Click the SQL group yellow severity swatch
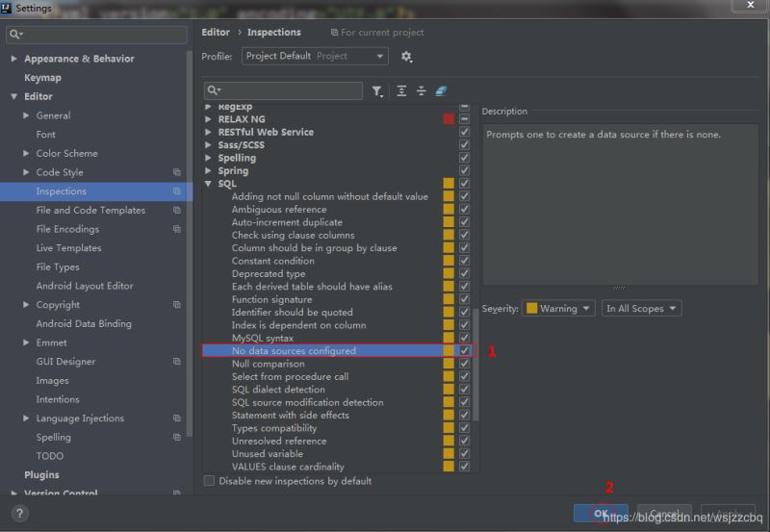This screenshot has width=770, height=532. point(449,183)
